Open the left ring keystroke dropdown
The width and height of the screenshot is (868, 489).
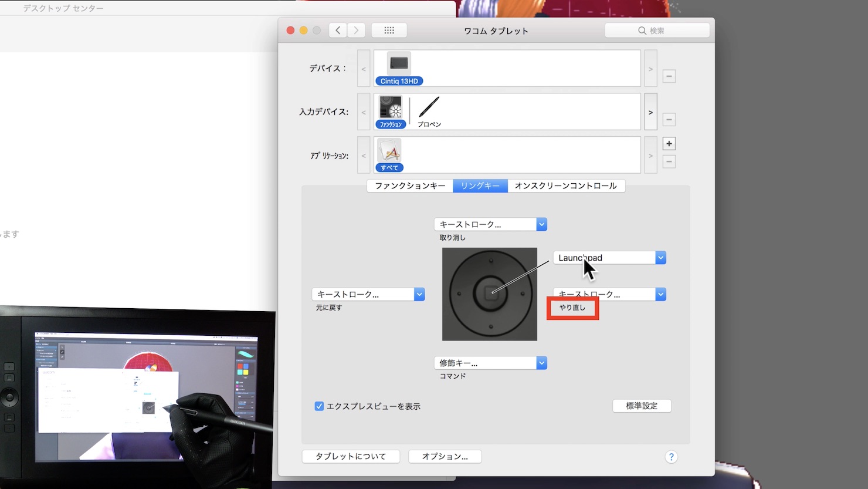[368, 294]
